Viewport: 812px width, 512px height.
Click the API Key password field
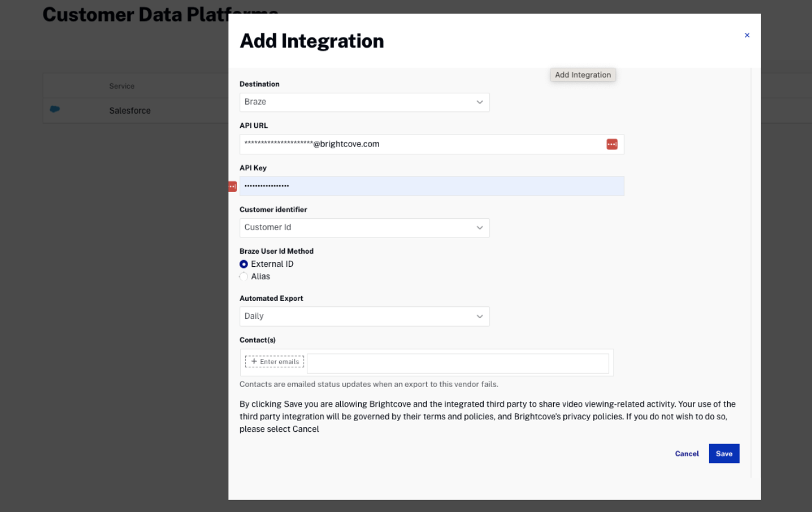tap(432, 186)
